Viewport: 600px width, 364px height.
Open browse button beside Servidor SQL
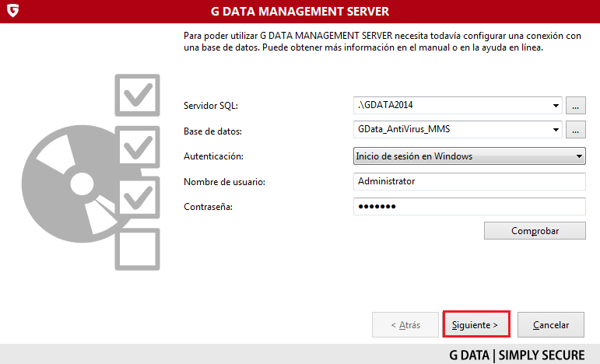(x=575, y=105)
